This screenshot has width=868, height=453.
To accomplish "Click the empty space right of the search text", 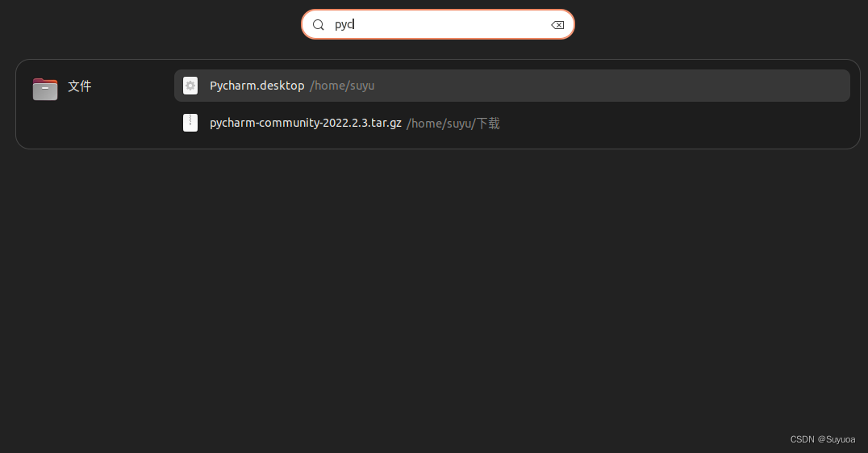I will (x=451, y=25).
